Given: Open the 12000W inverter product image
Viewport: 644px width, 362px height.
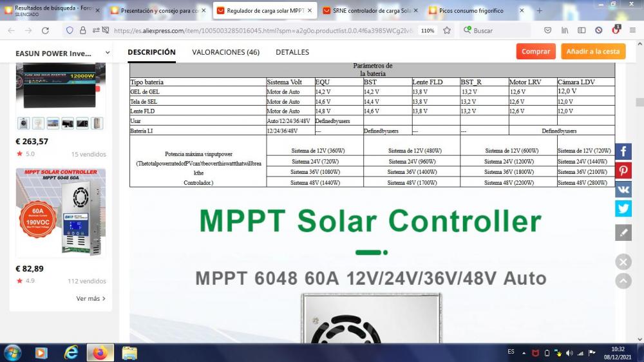Looking at the screenshot, I should [61, 85].
